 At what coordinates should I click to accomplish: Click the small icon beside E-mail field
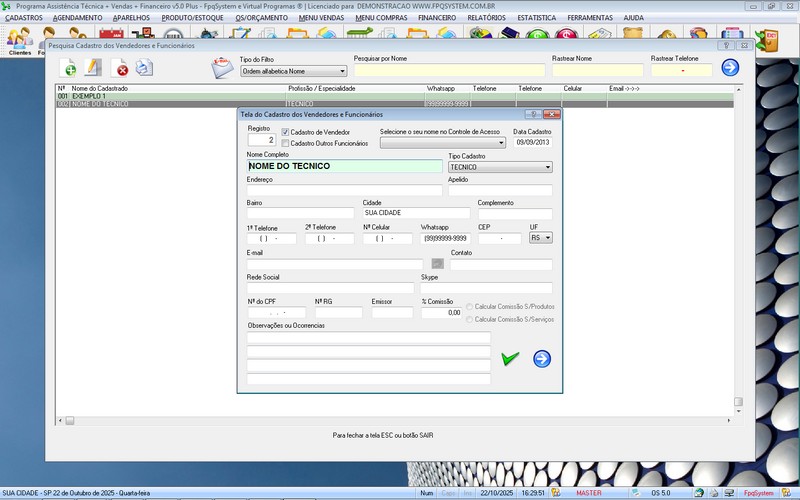tap(437, 264)
